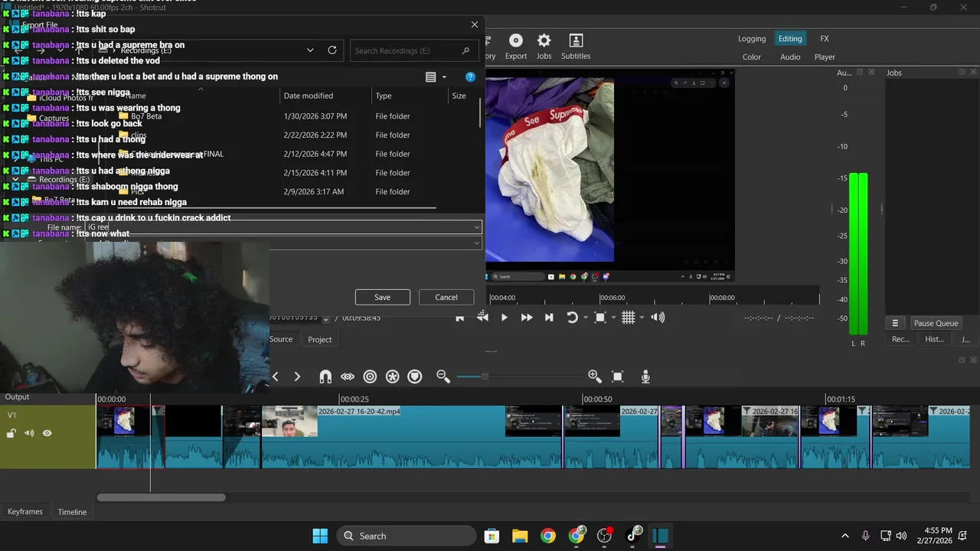Hide the V1 track video
This screenshot has width=980, height=551.
click(x=47, y=433)
